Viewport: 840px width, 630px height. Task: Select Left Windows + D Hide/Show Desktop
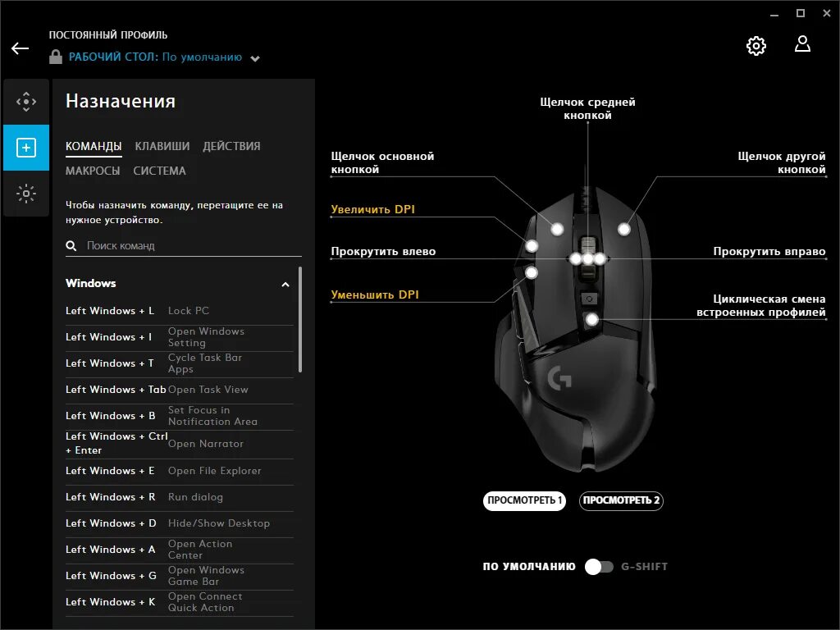point(180,524)
